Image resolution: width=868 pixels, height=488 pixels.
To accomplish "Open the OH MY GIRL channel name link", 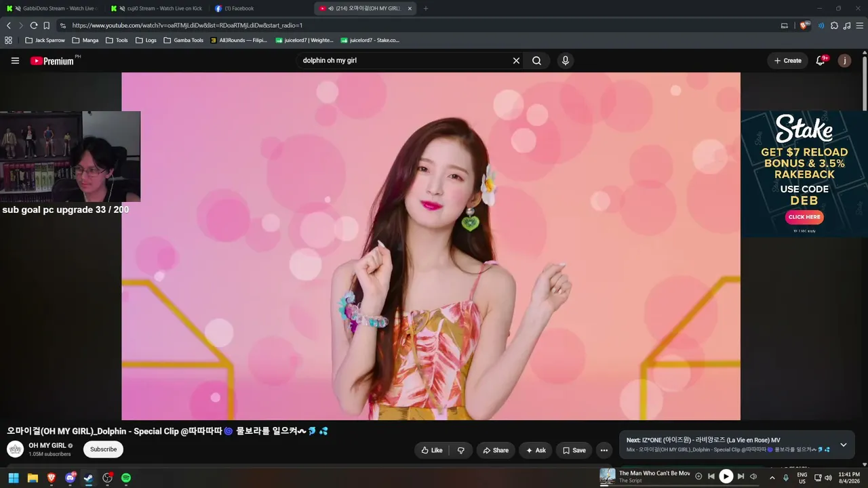I will point(47,445).
